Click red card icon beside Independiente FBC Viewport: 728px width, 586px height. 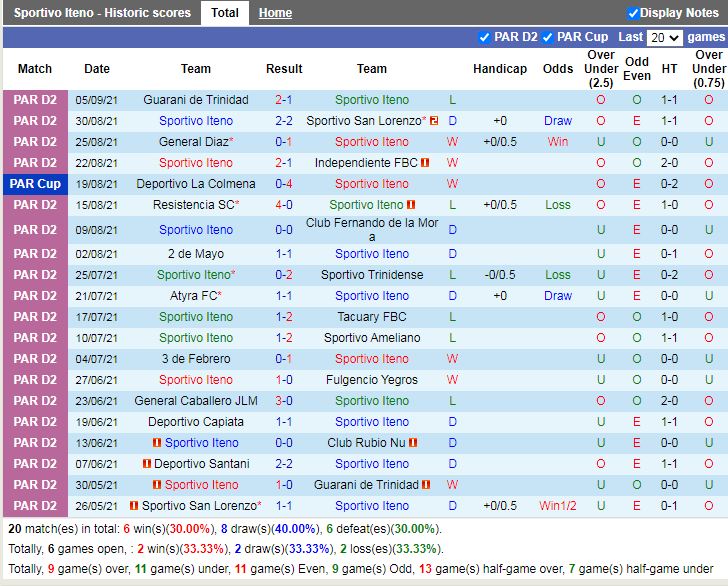425,163
